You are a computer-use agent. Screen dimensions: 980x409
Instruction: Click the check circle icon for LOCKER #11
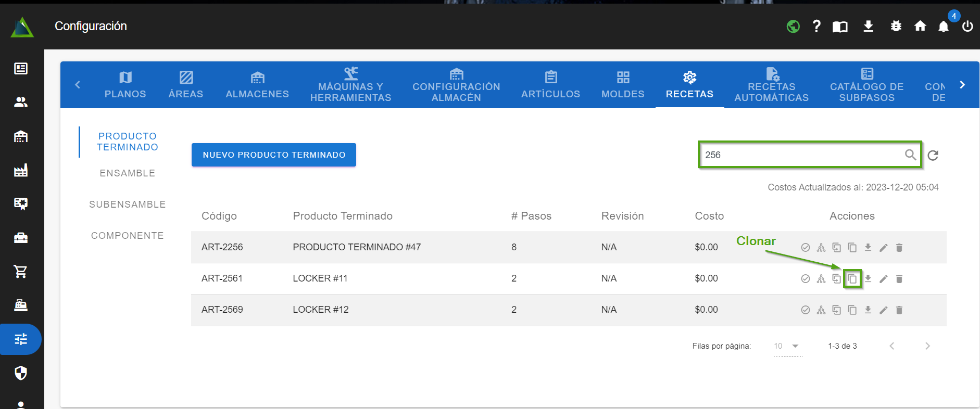click(x=805, y=279)
